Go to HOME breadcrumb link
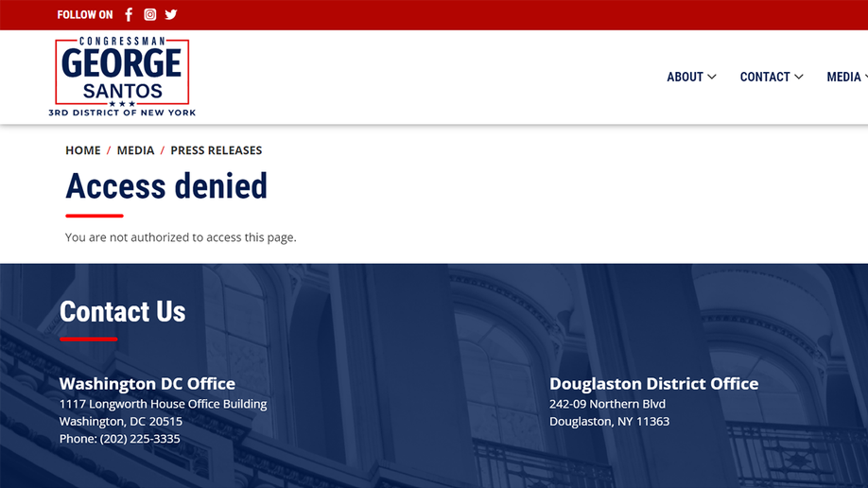 coord(83,150)
